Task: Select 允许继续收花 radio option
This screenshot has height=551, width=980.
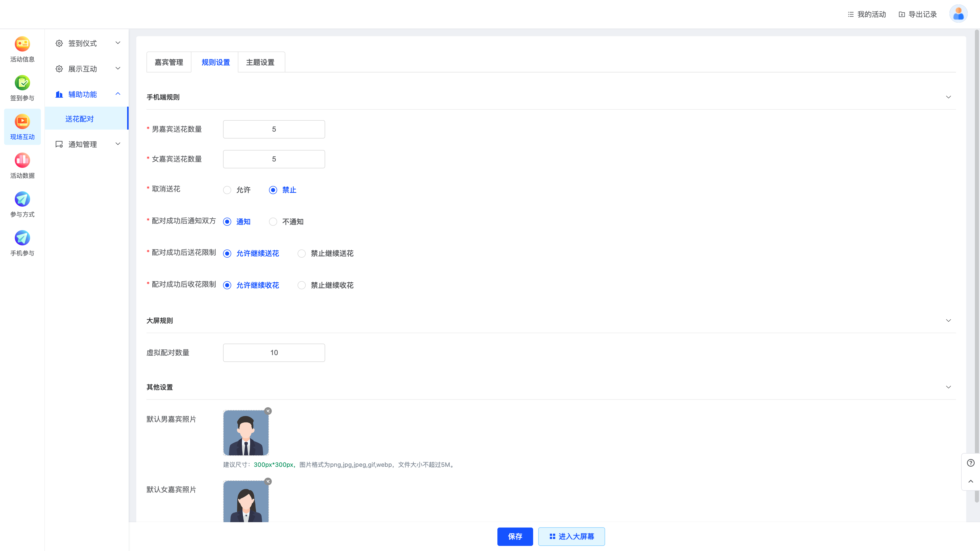Action: tap(227, 285)
